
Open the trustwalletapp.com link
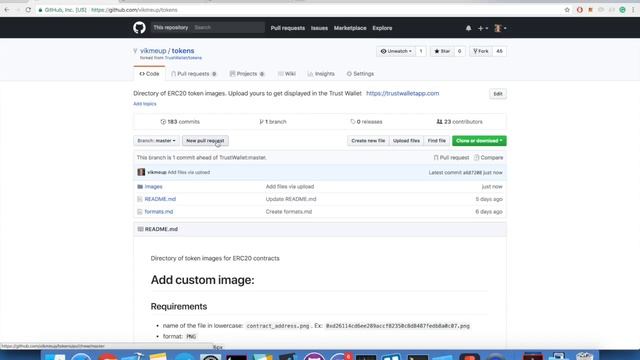pos(402,93)
